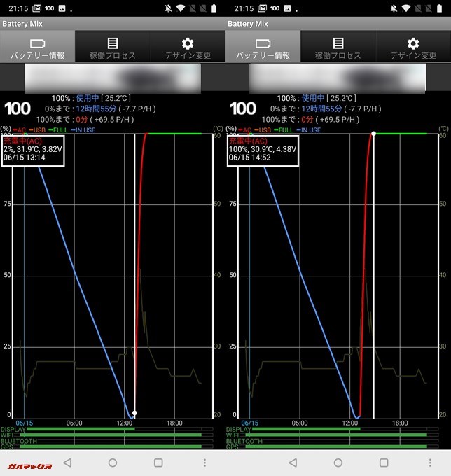The height and width of the screenshot is (476, 451).
Task: Tap recent apps square on left phone
Action: pyautogui.click(x=158, y=463)
